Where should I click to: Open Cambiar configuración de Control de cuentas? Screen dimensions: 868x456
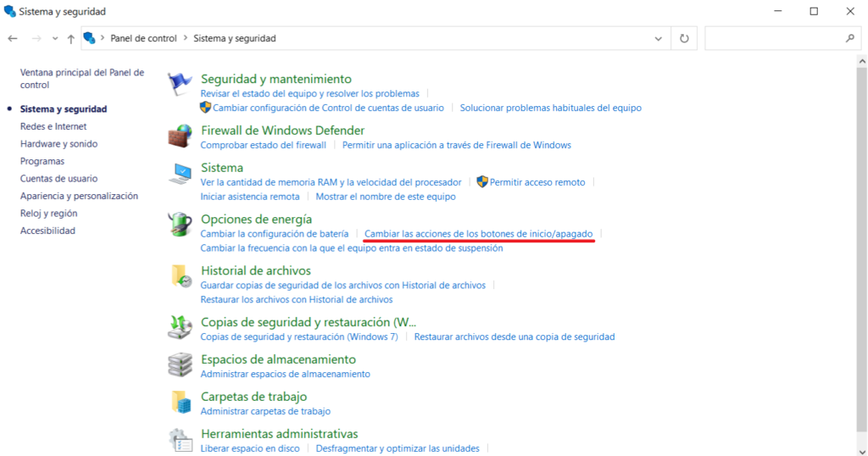point(328,108)
